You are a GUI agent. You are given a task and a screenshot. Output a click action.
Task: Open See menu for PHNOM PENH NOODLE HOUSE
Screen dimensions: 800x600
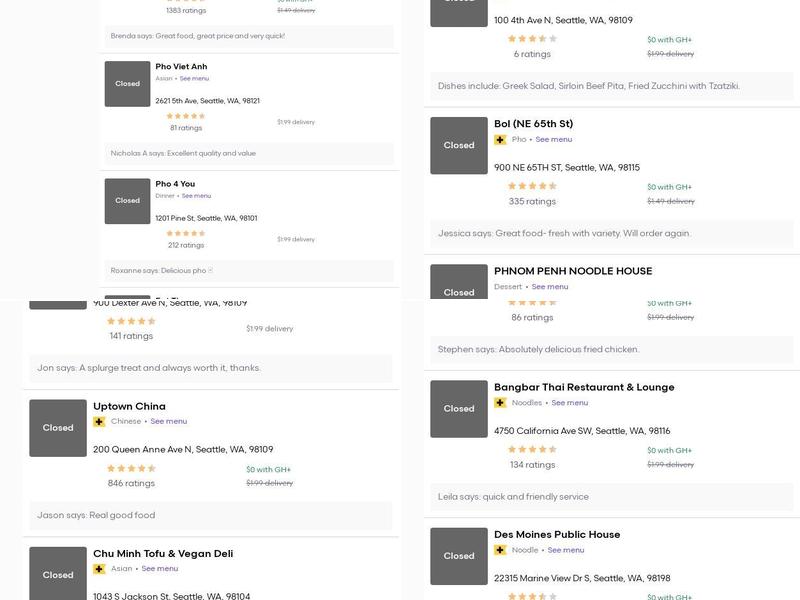tap(550, 287)
